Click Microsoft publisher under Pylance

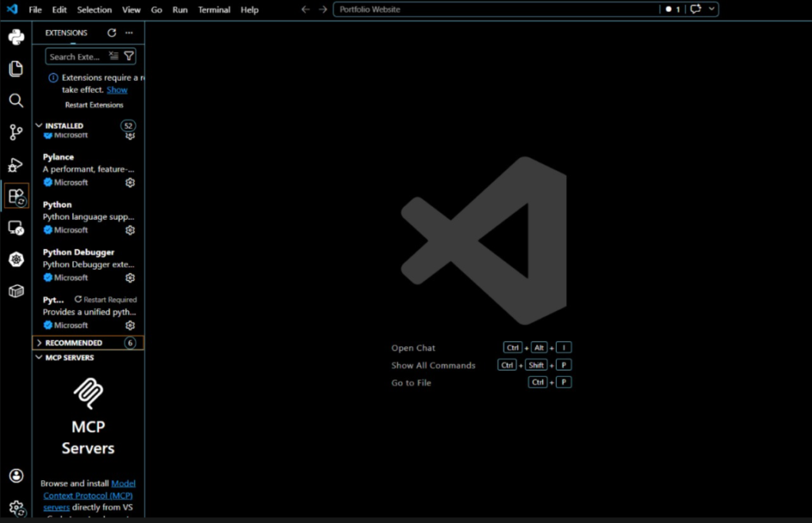point(71,183)
